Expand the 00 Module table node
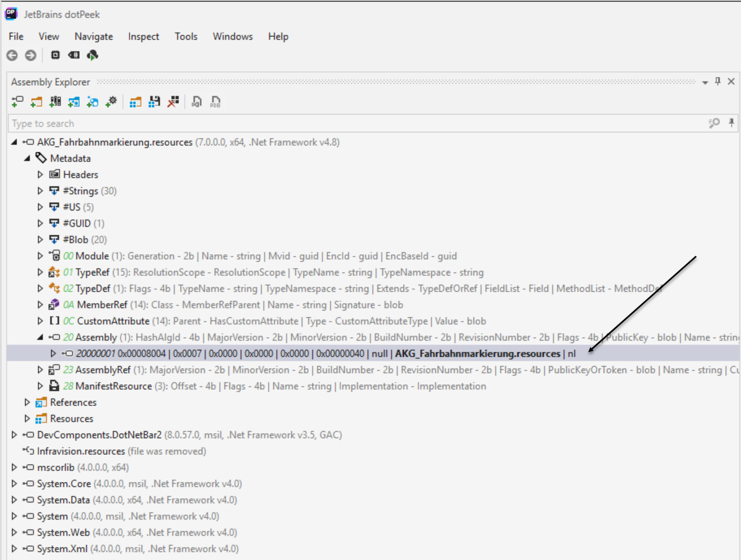The height and width of the screenshot is (560, 741). coord(40,256)
